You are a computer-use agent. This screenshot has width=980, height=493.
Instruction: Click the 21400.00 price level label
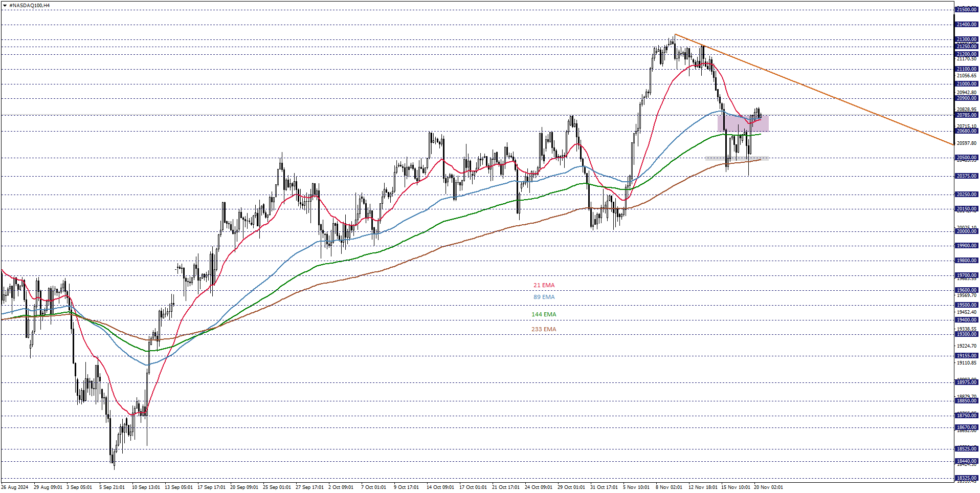click(966, 25)
